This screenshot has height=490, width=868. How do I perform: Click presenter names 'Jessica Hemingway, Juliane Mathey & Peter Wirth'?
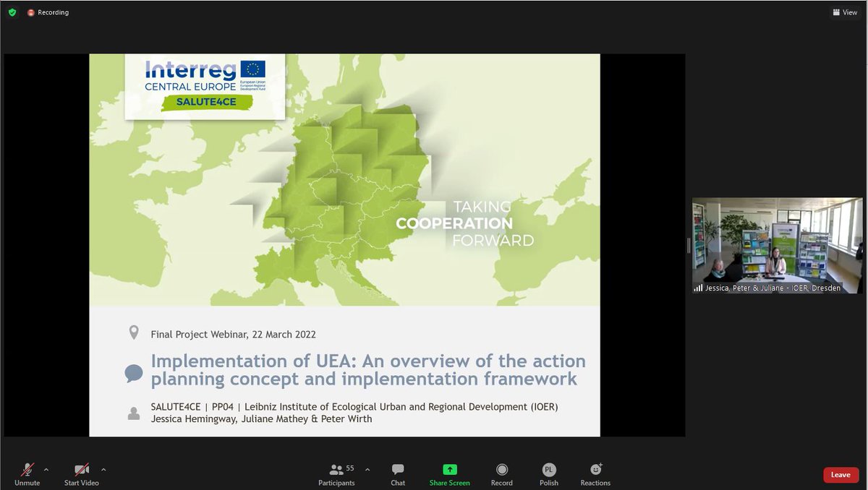pos(261,418)
